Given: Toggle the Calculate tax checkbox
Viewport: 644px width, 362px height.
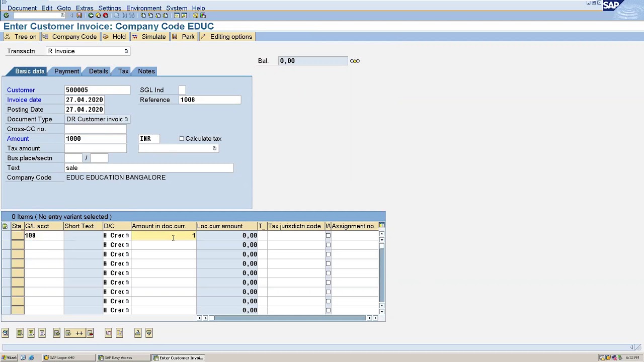Looking at the screenshot, I should (x=182, y=139).
